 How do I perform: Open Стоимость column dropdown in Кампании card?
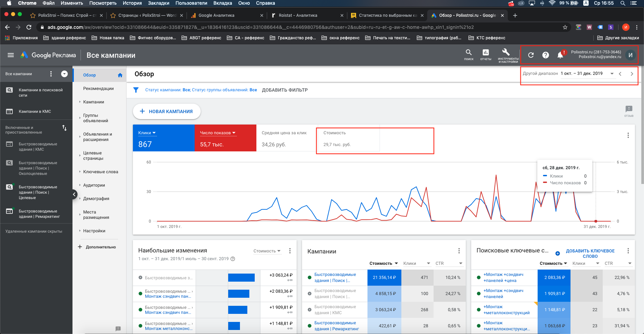click(384, 264)
